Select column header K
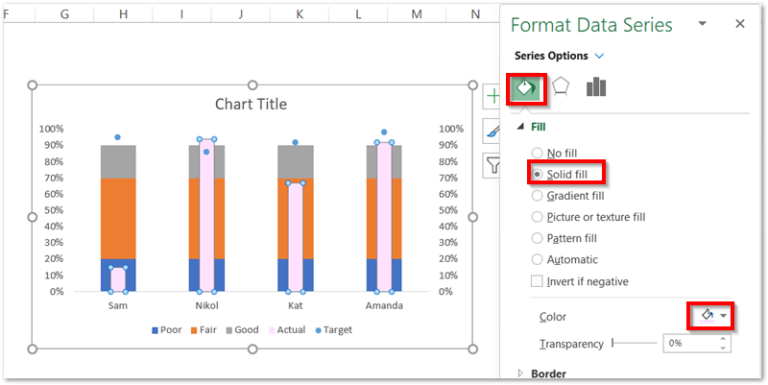The height and width of the screenshot is (385, 768). pyautogui.click(x=299, y=15)
